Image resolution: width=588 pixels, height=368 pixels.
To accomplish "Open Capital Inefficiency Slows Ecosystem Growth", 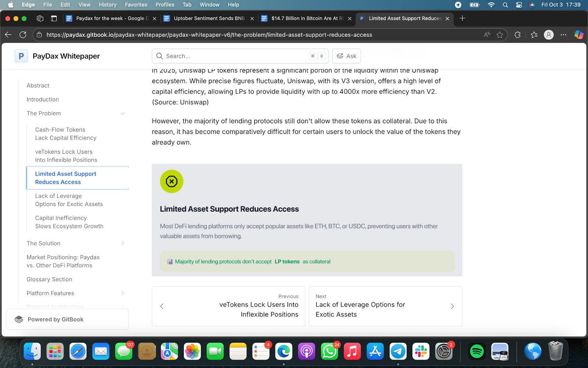I will (69, 222).
